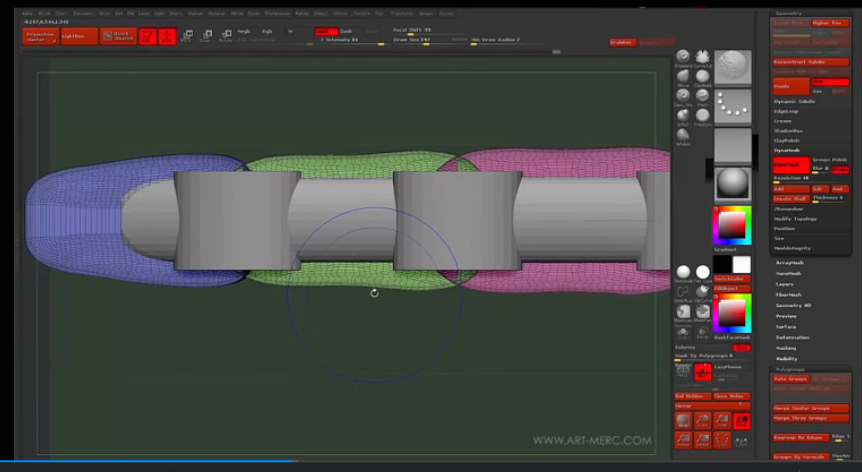862x472 pixels.
Task: Select the ClayBuildup brush icon
Action: [703, 76]
